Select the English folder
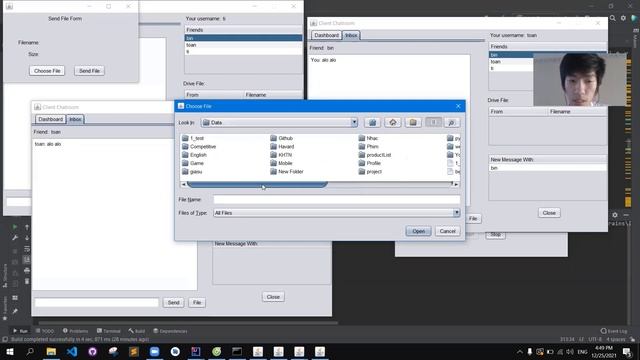Viewport: 640px width, 360px height. pos(194,155)
